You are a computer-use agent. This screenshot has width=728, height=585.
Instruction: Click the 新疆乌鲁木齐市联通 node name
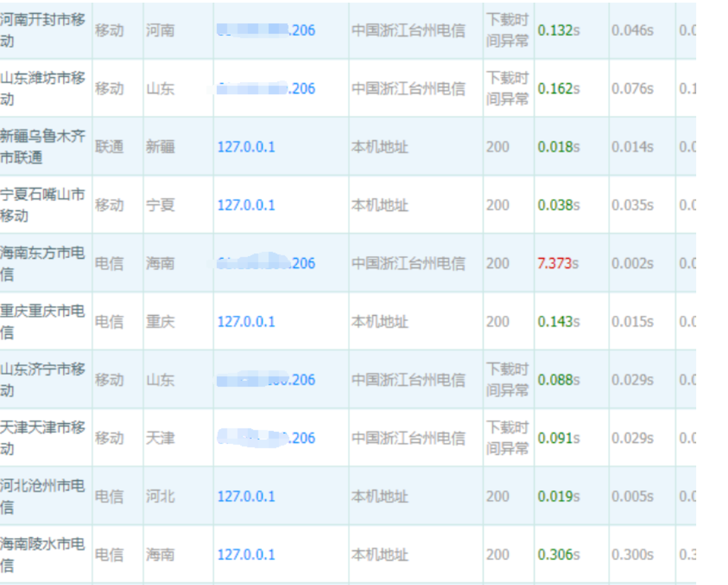(x=43, y=147)
